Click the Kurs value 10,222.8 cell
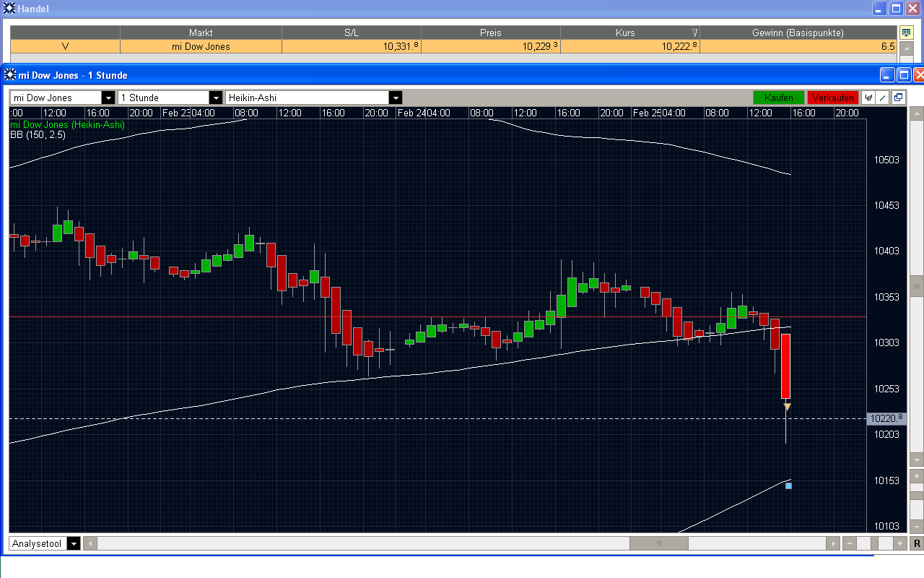The height and width of the screenshot is (578, 924). [x=630, y=46]
